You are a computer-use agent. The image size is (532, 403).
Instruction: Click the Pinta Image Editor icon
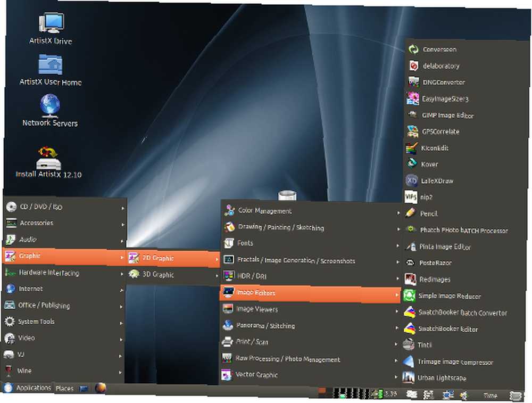[411, 246]
